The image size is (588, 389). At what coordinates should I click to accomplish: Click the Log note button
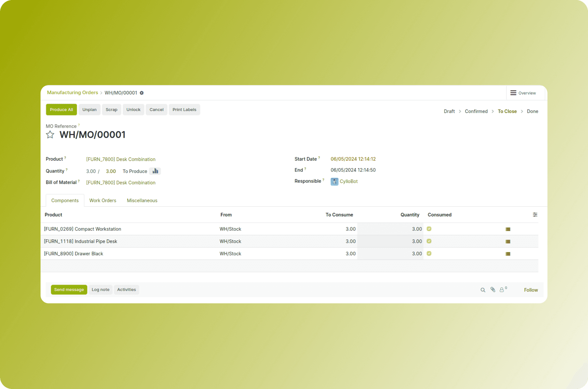(x=101, y=290)
